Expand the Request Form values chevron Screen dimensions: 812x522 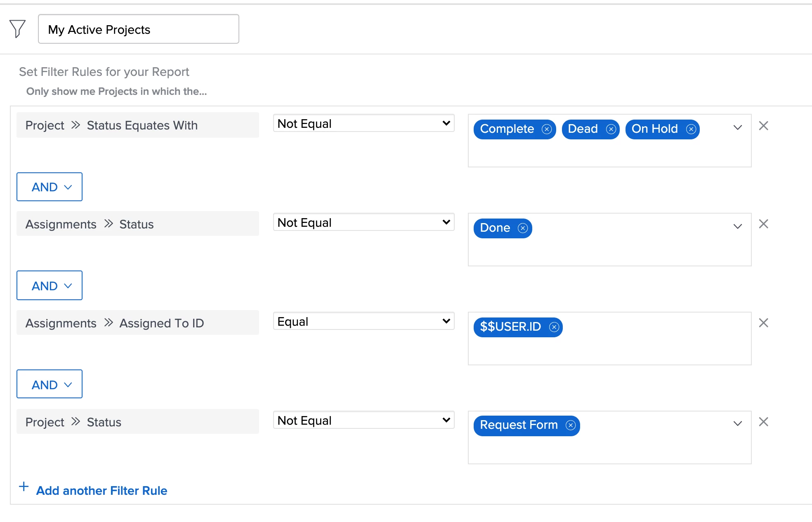click(x=738, y=423)
